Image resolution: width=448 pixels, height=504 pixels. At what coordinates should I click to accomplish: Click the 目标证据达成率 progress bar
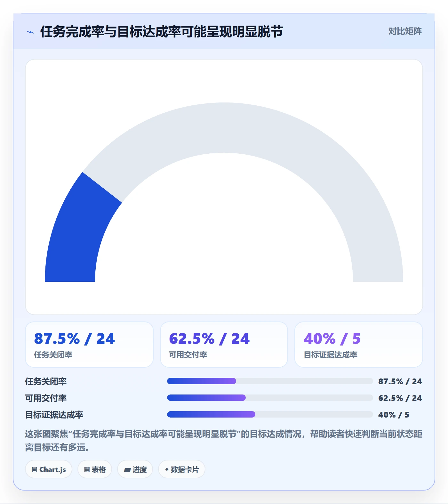pos(270,414)
